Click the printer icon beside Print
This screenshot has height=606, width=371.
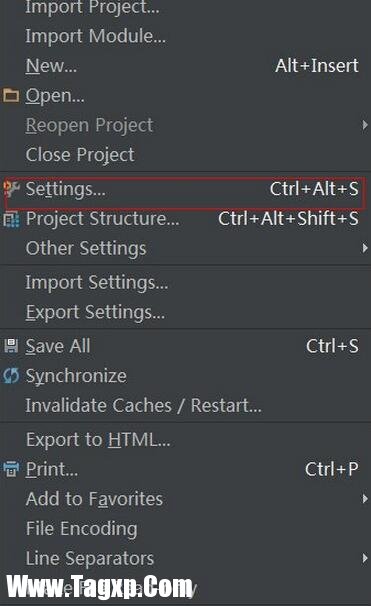point(11,469)
